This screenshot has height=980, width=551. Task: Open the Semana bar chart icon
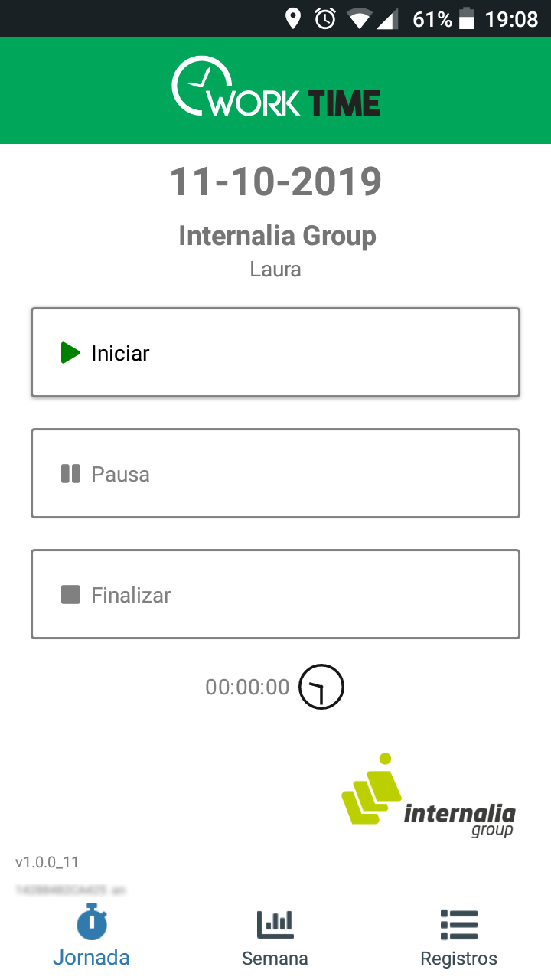pos(275,924)
